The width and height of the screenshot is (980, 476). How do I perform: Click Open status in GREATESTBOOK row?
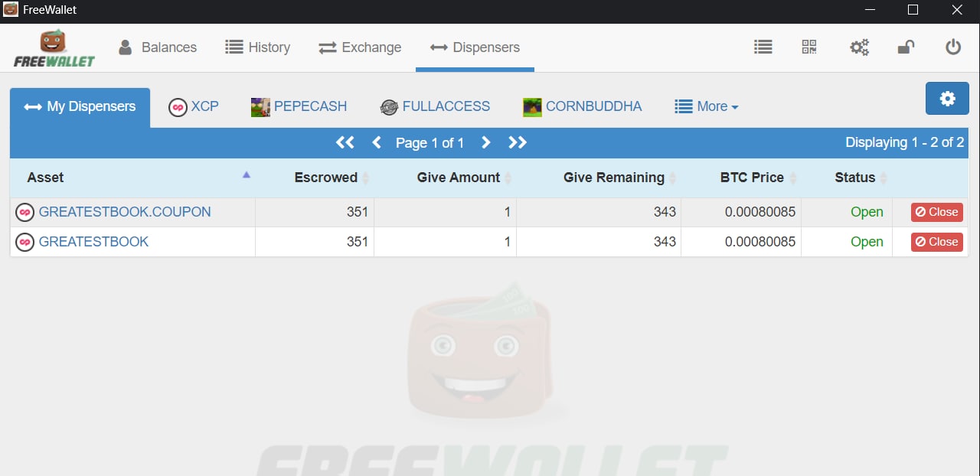[x=867, y=242]
